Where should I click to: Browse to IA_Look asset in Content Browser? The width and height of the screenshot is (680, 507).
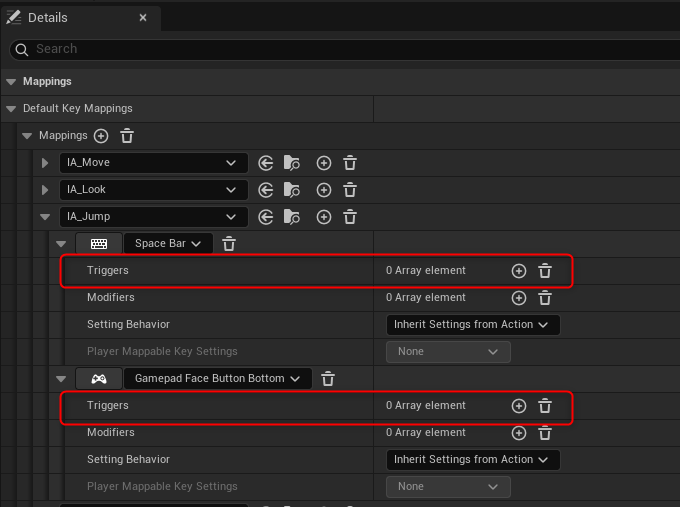(x=292, y=190)
